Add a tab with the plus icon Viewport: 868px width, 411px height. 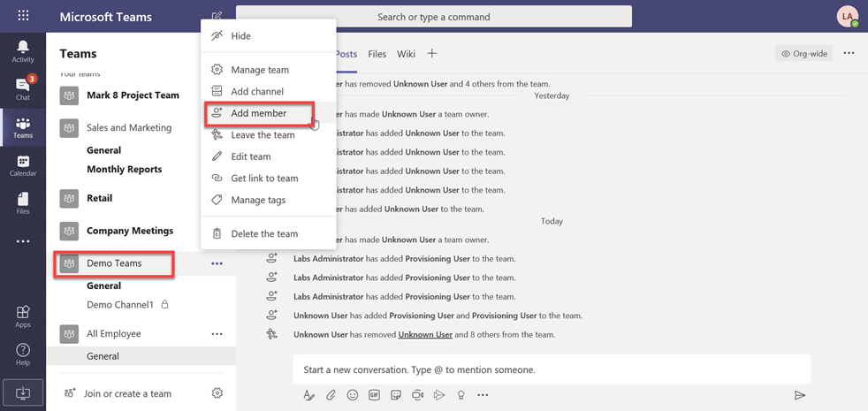[432, 54]
